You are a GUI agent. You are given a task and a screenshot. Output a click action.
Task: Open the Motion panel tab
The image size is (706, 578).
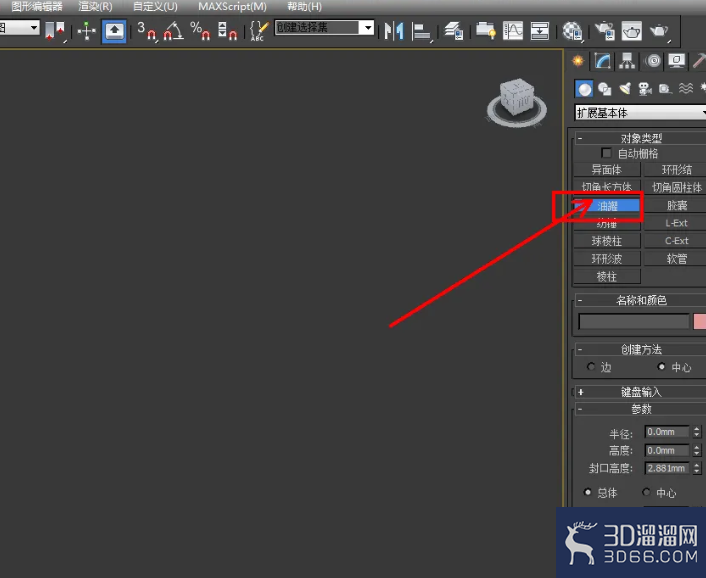click(x=653, y=61)
